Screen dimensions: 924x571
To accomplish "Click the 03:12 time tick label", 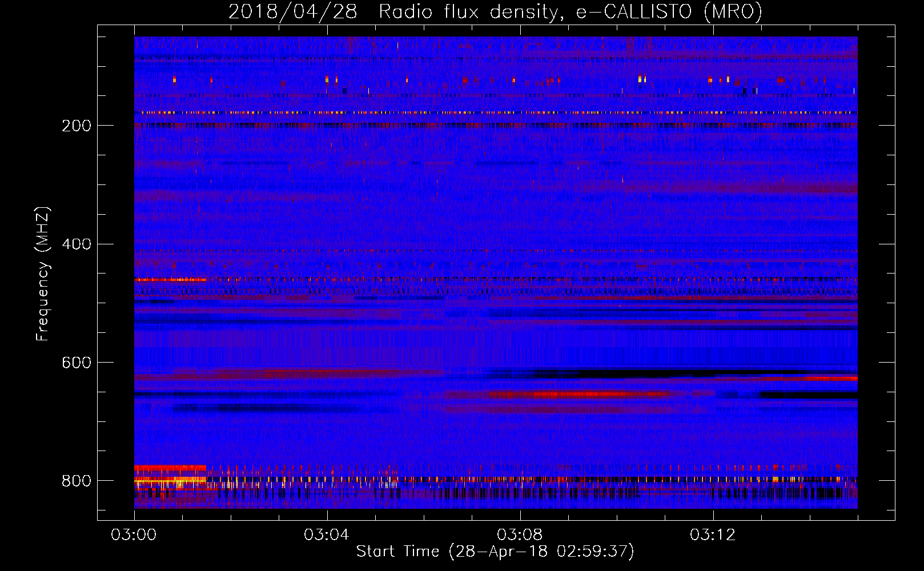I will click(x=713, y=535).
